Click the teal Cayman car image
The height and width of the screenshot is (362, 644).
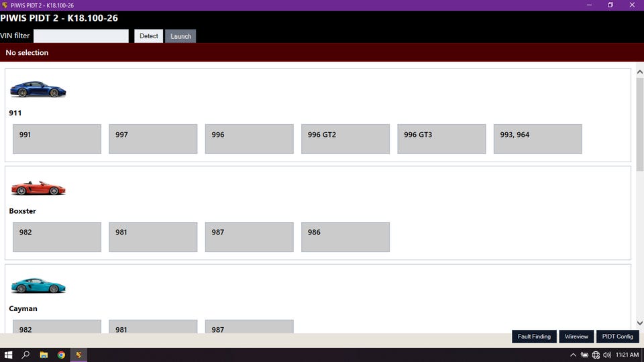[x=38, y=286]
